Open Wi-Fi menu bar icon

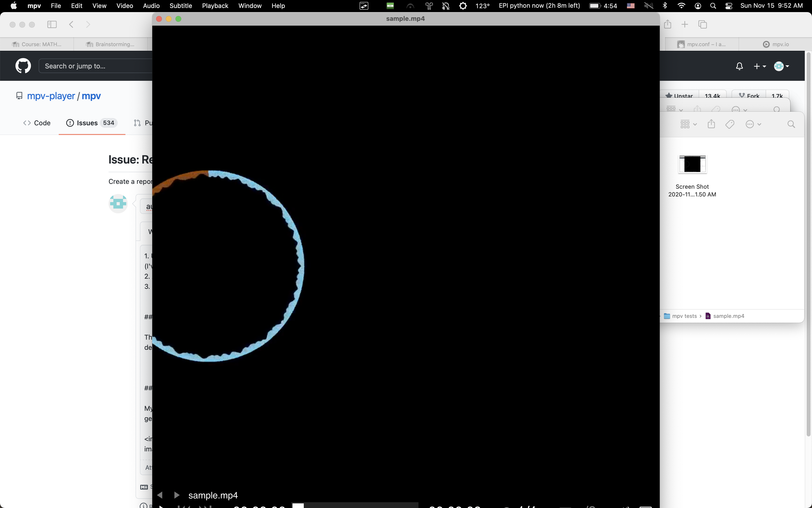681,6
